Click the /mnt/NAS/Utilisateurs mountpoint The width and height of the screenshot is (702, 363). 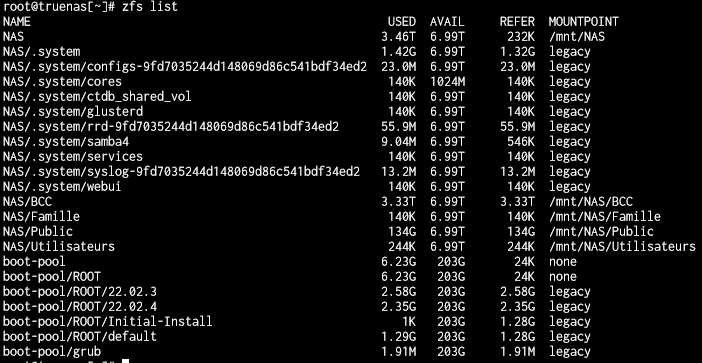coord(622,247)
